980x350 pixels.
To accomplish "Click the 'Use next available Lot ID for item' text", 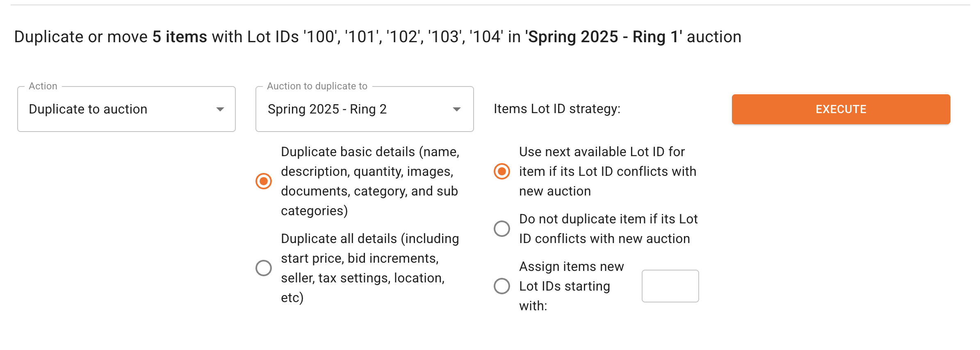I will click(608, 171).
